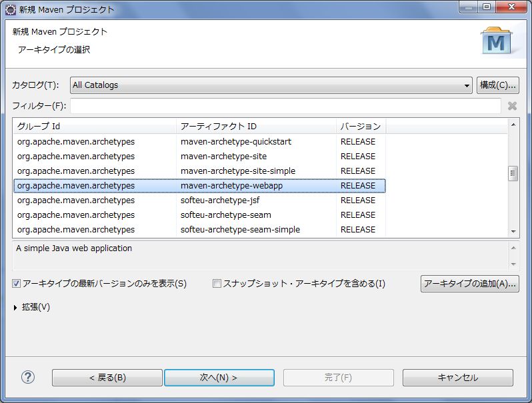Click the 構成(C)... configure button
This screenshot has height=403, width=532.
pyautogui.click(x=498, y=85)
